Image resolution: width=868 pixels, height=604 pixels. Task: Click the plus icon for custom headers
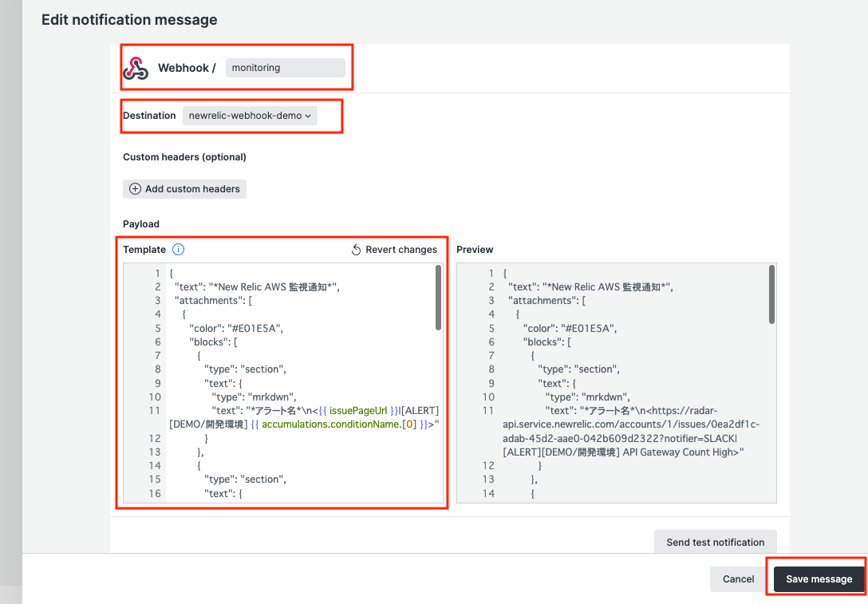point(135,189)
